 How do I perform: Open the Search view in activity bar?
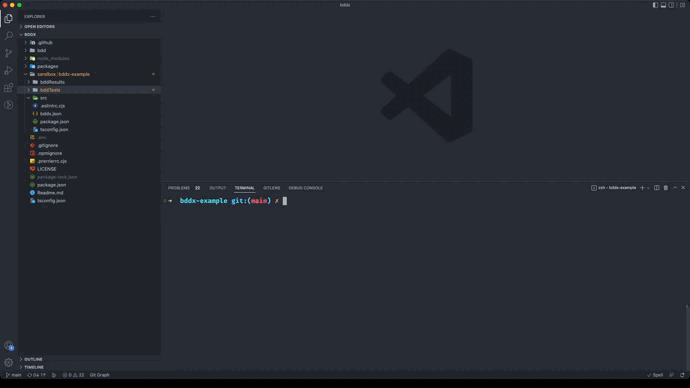coord(8,36)
